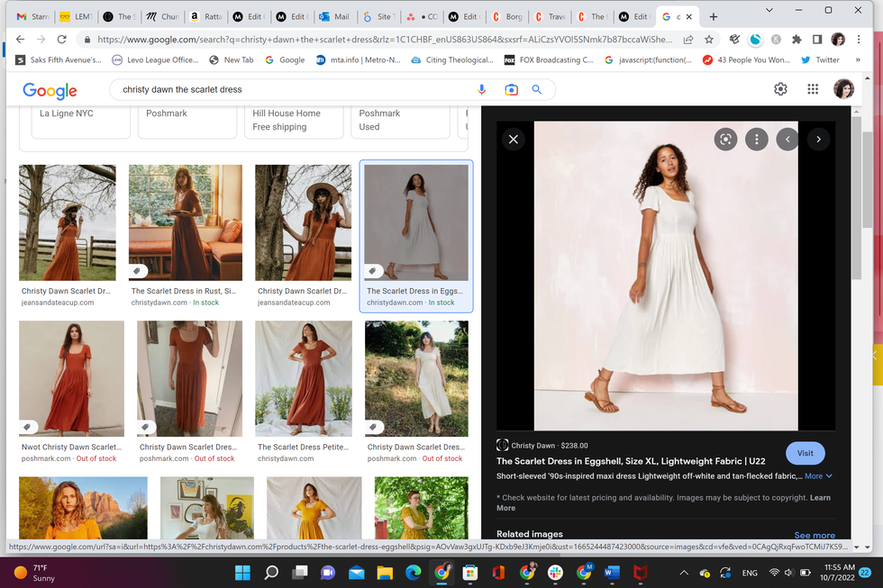The image size is (883, 588).
Task: Reload the current page
Action: (62, 40)
